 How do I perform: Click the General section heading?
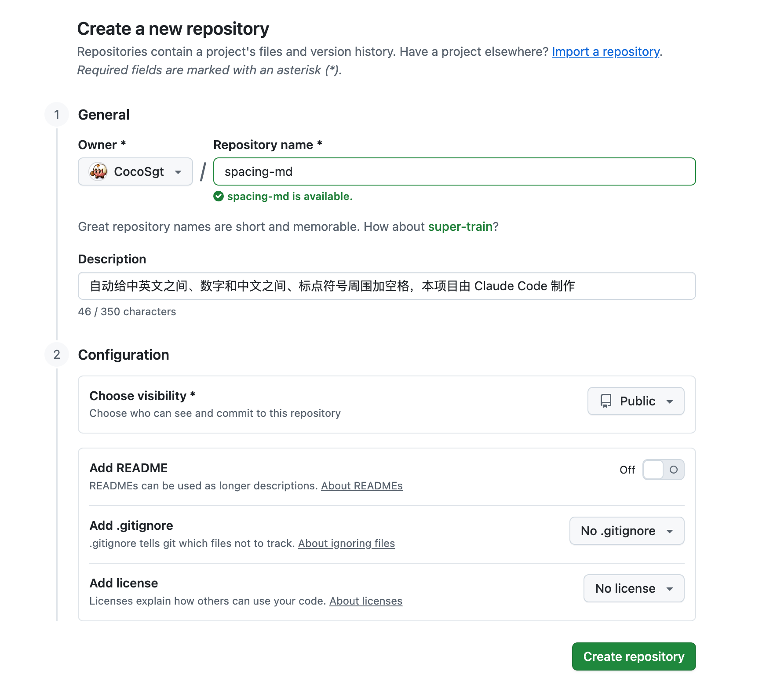pos(104,115)
